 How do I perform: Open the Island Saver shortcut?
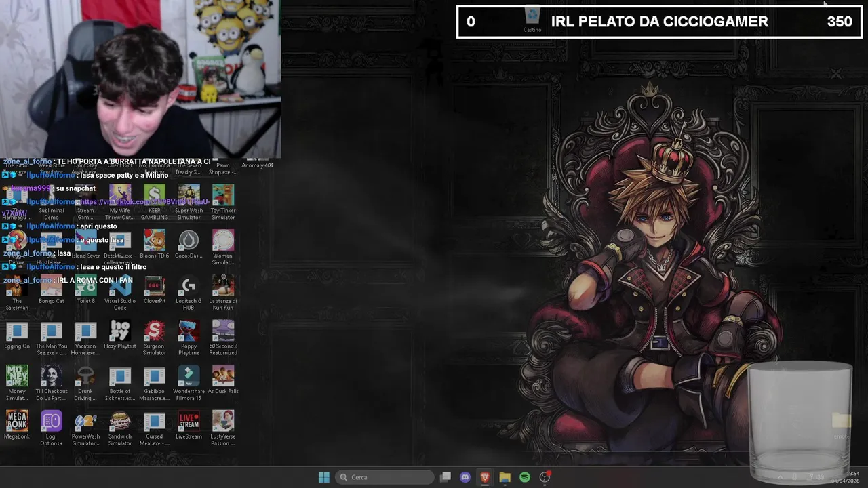(85, 244)
